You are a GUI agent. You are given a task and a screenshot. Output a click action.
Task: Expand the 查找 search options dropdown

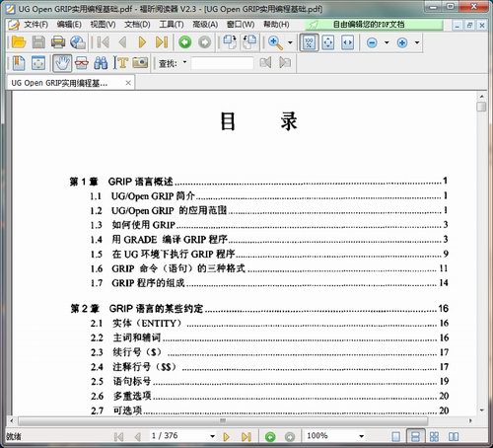[184, 62]
